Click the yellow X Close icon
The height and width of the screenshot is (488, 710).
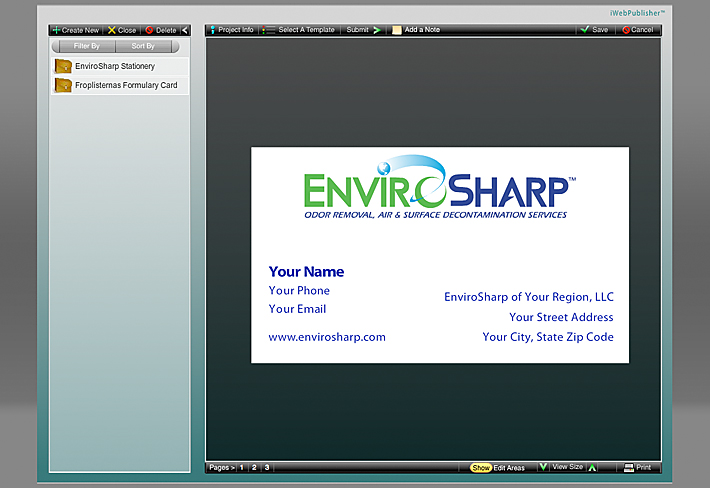[111, 30]
